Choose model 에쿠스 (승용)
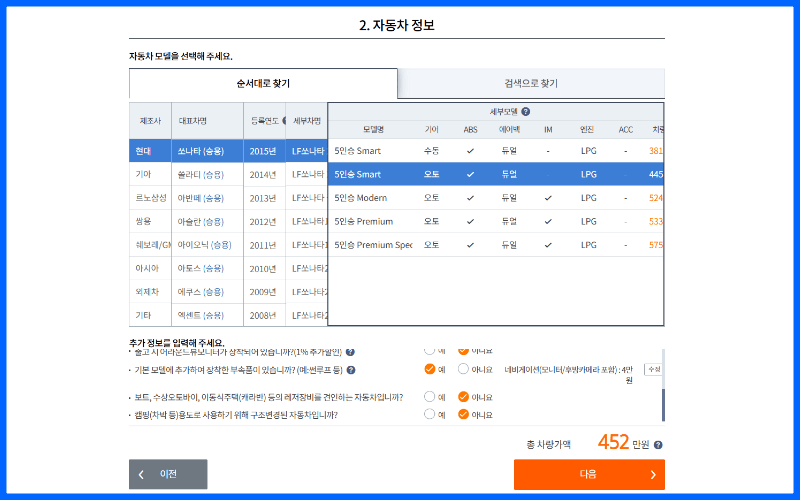 (x=207, y=292)
